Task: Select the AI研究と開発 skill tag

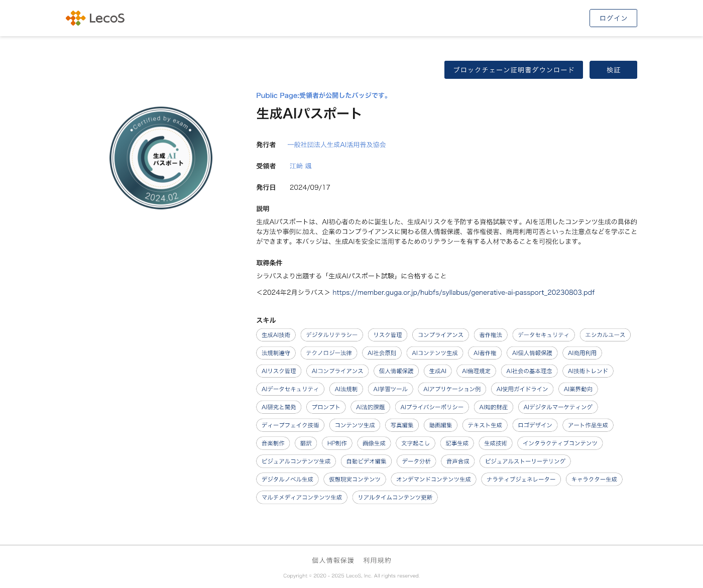Action: click(279, 407)
